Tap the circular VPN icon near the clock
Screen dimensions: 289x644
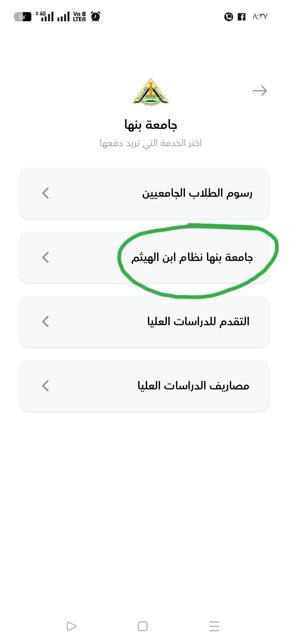[x=229, y=17]
